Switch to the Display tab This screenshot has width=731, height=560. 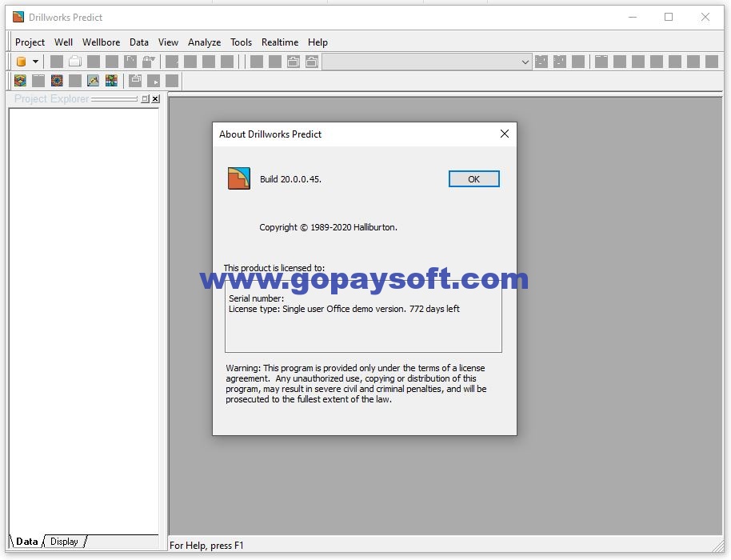point(64,542)
